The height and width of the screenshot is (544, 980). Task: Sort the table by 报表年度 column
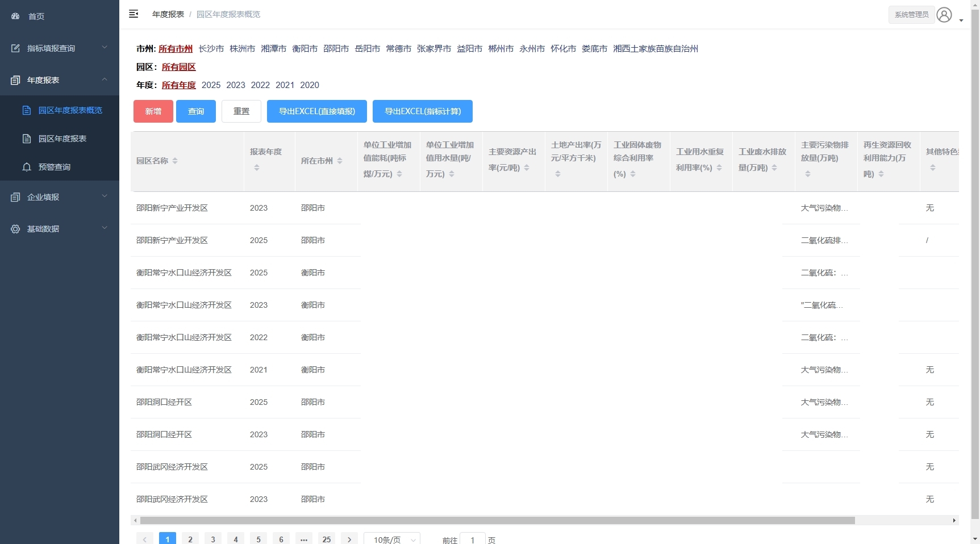coord(256,168)
